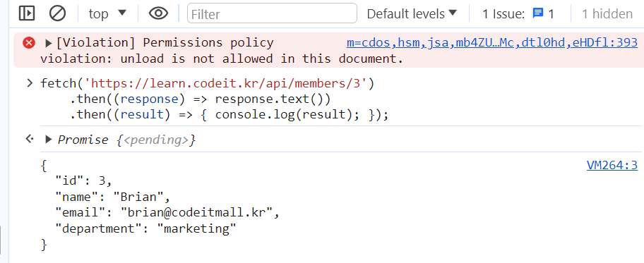
Task: Click the Permissions policy violation message text
Action: tap(222, 51)
